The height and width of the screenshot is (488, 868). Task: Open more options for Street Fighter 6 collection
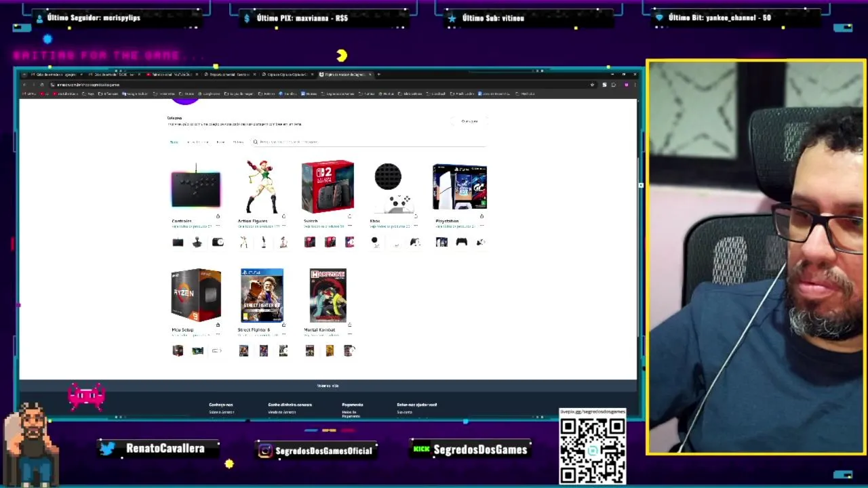tap(283, 334)
